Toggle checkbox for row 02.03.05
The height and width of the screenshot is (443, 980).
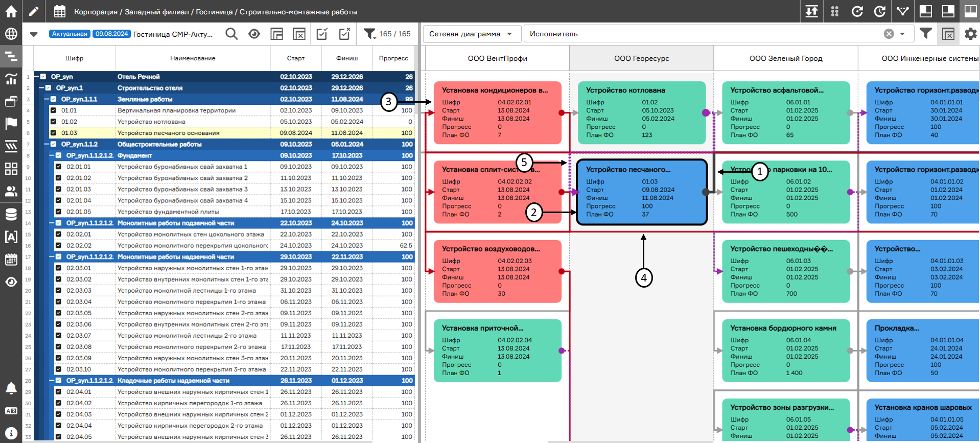(x=58, y=313)
